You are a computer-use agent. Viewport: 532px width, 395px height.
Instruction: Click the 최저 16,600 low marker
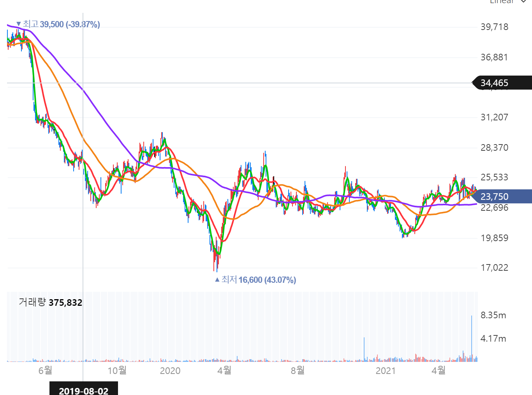255,280
